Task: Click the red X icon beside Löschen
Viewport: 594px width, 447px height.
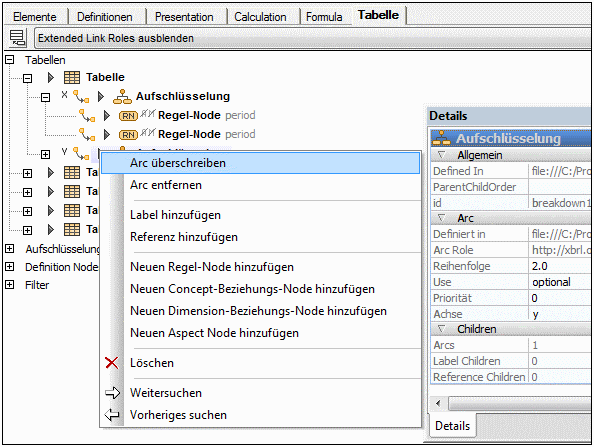Action: pyautogui.click(x=112, y=363)
